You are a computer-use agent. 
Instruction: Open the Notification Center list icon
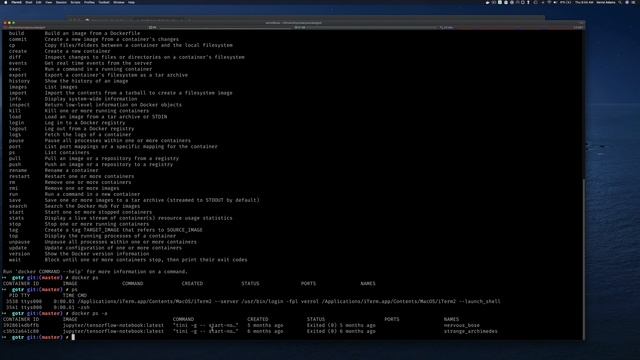(634, 2)
